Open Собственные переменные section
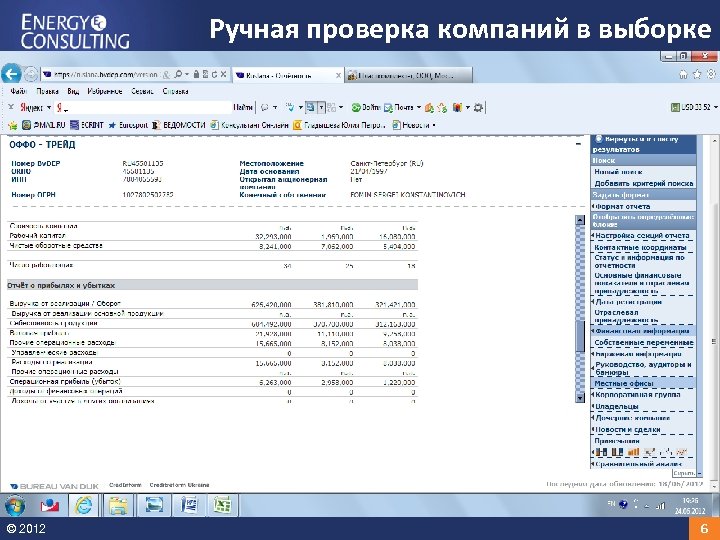The height and width of the screenshot is (540, 720). 644,343
